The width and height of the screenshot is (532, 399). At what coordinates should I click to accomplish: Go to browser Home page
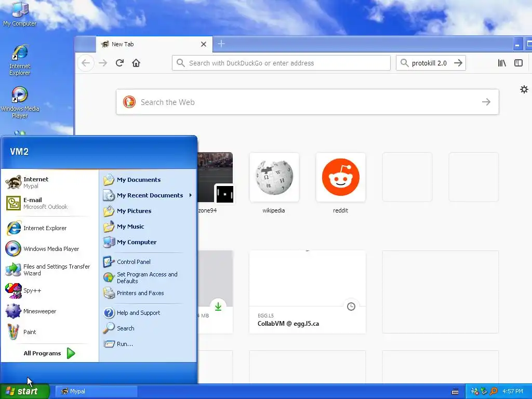pyautogui.click(x=136, y=63)
